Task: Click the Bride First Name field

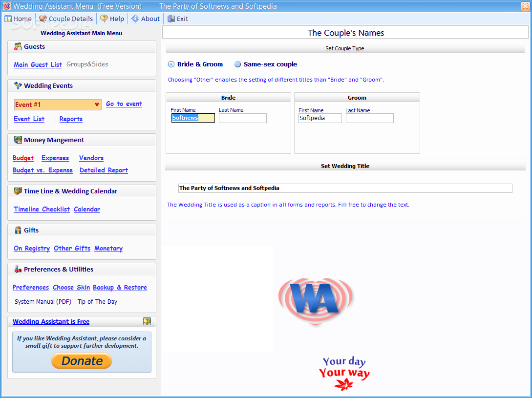Action: [193, 118]
